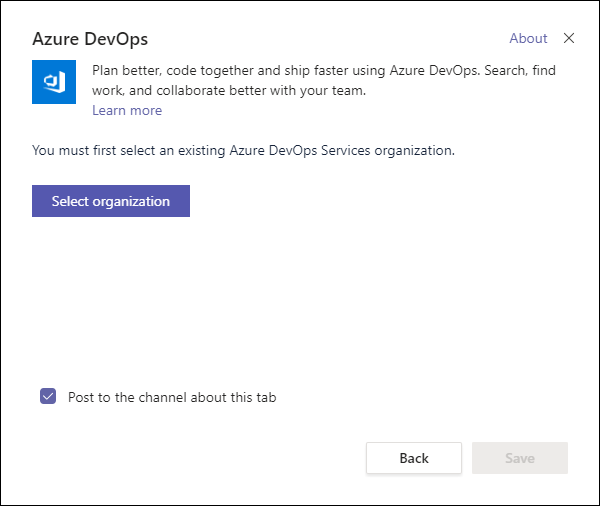Close the Azure DevOps dialog with X

pos(569,38)
